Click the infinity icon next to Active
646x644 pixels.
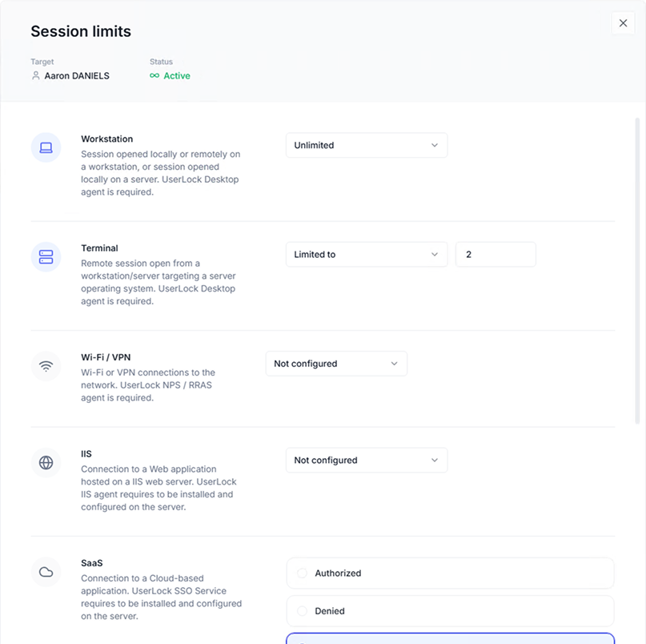click(x=154, y=76)
